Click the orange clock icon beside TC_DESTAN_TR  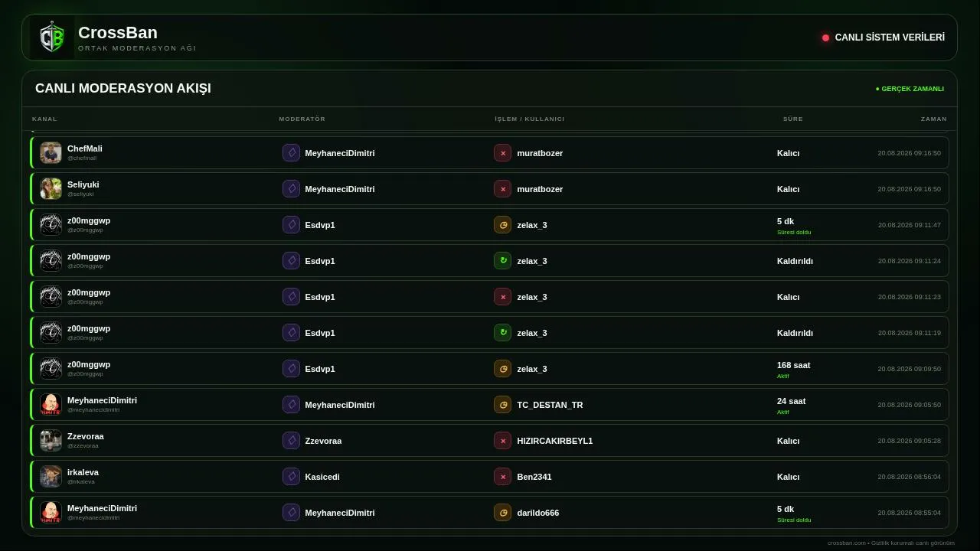tap(502, 405)
